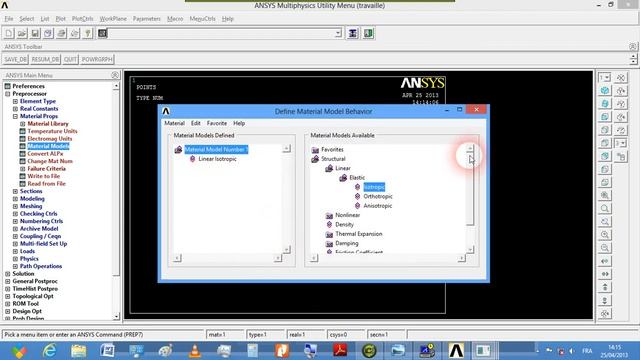
Task: Collapse the ANSYS Main Menu panel button
Action: point(115,75)
